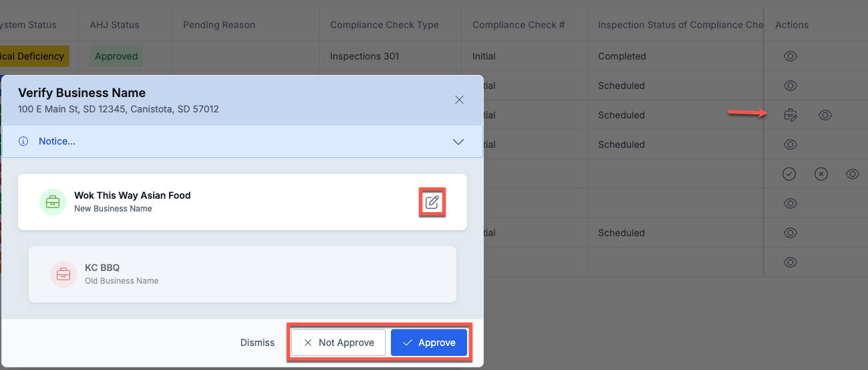Expand the Notice... banner text
The image size is (868, 370).
57,141
